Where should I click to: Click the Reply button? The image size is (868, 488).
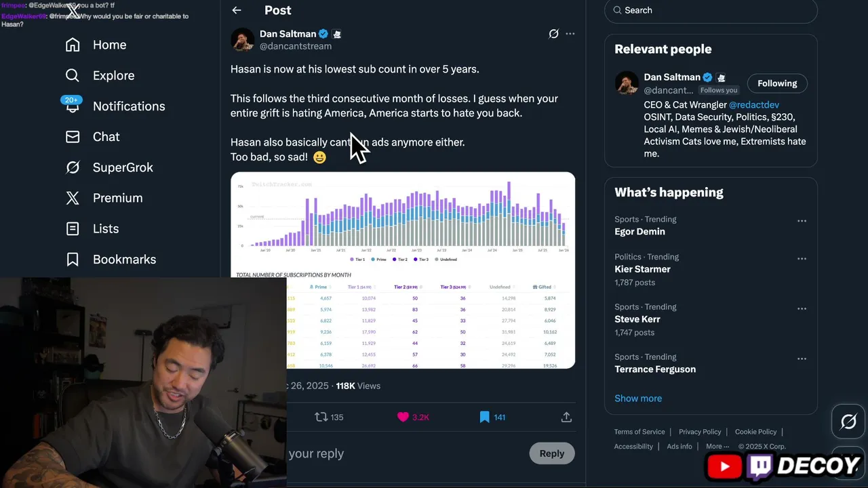pyautogui.click(x=551, y=453)
